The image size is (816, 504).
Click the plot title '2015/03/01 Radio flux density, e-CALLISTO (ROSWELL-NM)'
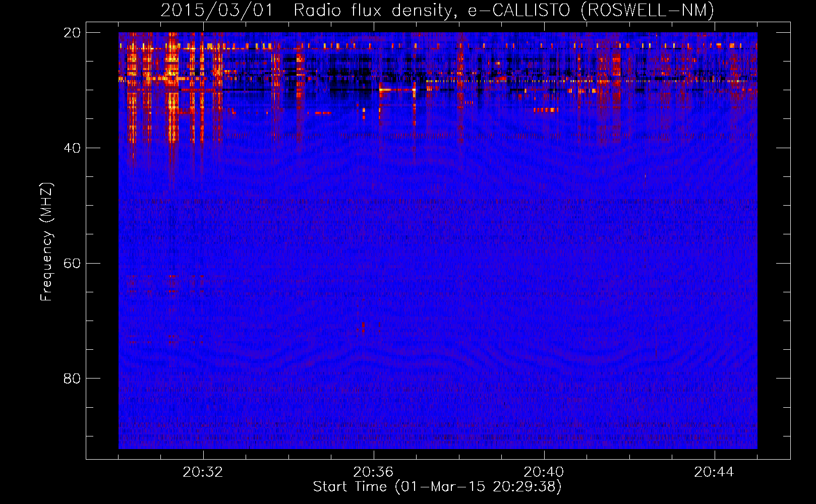tap(437, 10)
